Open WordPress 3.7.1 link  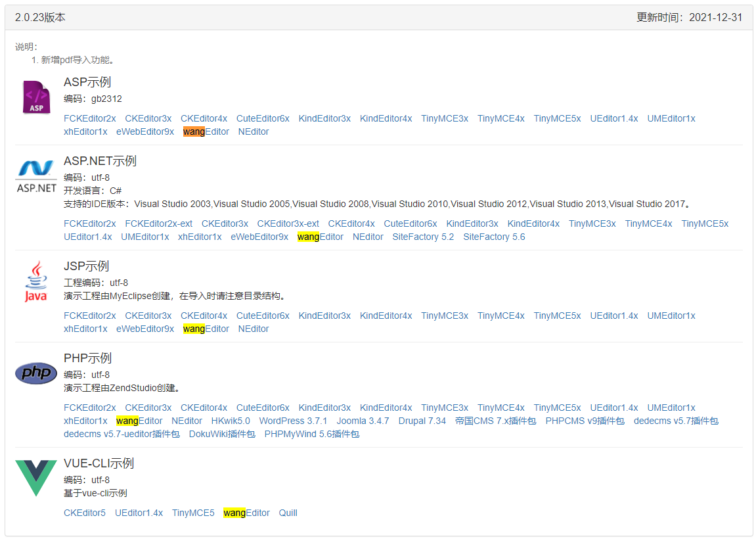pyautogui.click(x=293, y=421)
